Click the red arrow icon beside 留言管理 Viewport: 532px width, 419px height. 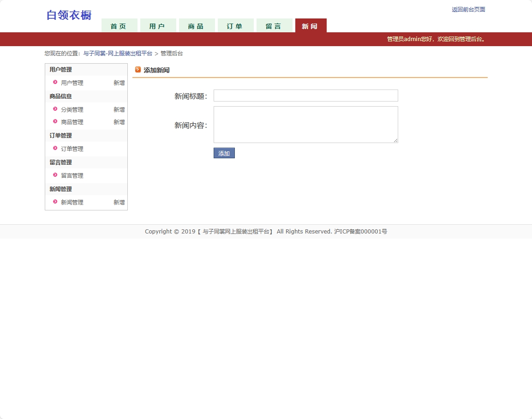[54, 175]
